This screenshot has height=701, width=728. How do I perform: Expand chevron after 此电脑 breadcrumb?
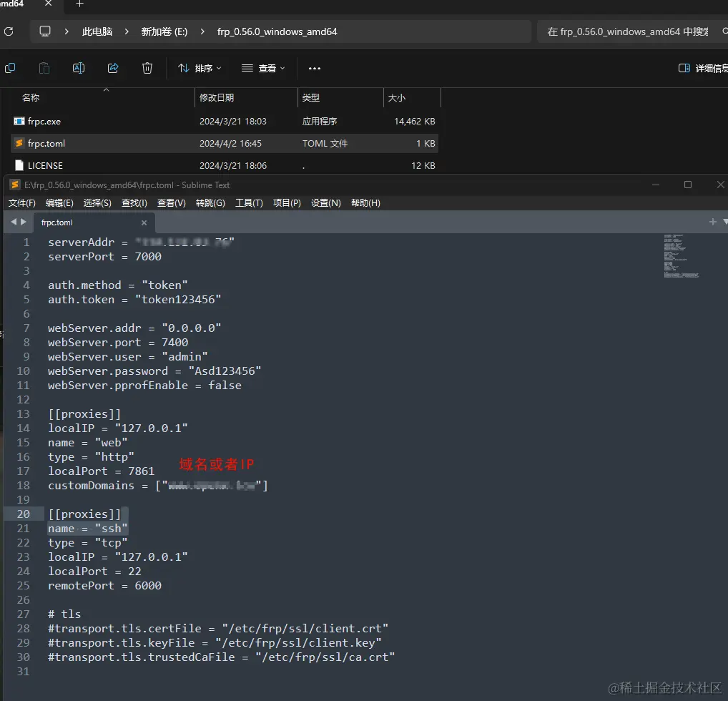coord(127,31)
